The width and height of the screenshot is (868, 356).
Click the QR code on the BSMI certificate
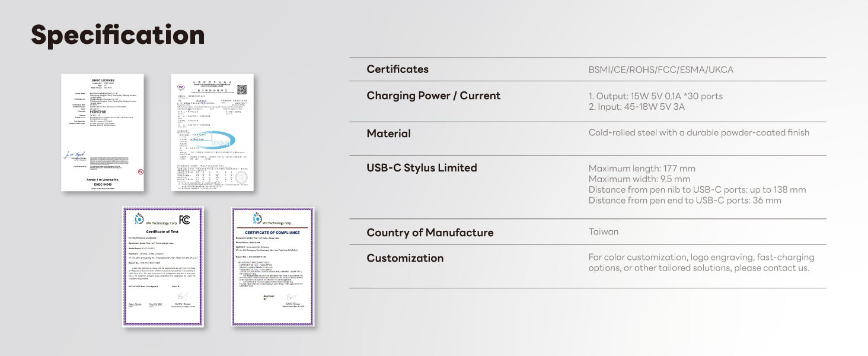242,90
